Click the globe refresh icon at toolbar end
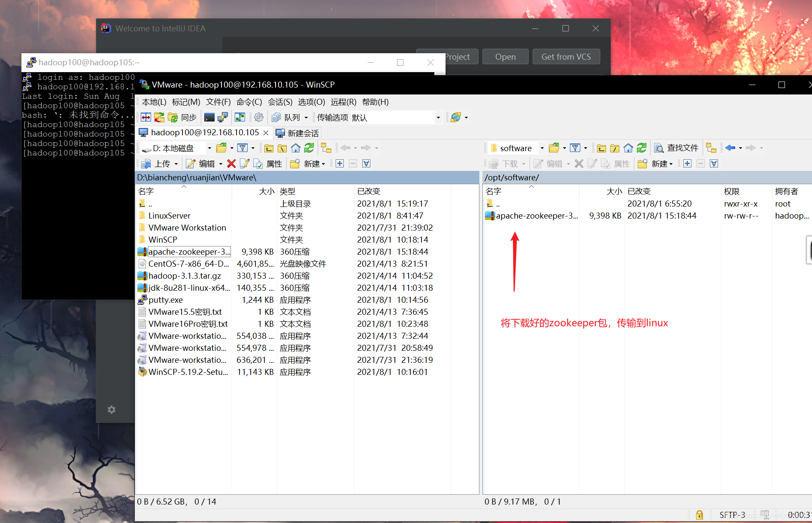Image resolution: width=812 pixels, height=523 pixels. 456,117
